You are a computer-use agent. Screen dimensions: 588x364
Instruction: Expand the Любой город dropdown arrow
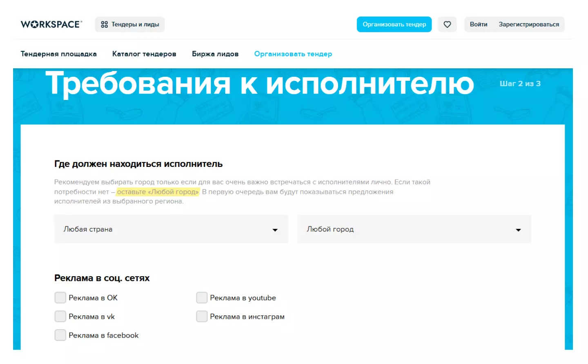(x=518, y=230)
